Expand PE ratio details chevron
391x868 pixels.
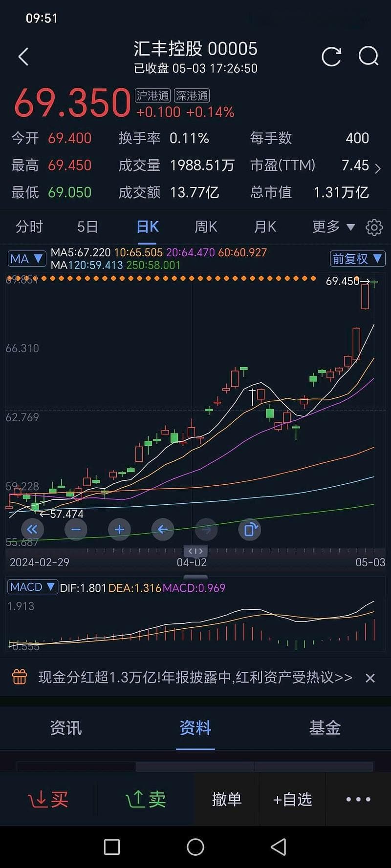pos(377,168)
